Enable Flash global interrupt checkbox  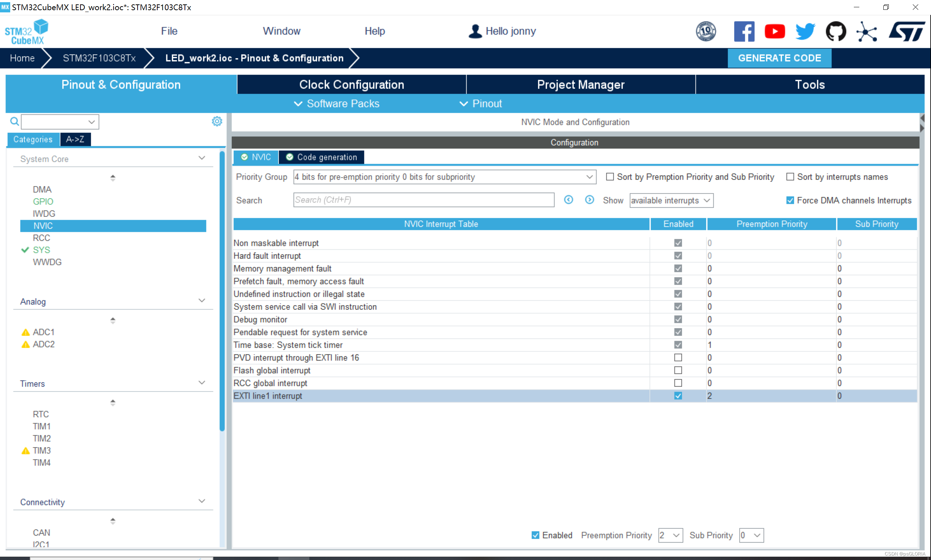coord(678,370)
